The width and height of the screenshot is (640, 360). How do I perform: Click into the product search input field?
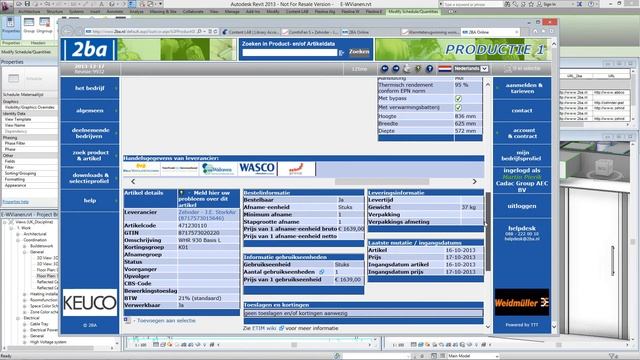pyautogui.click(x=290, y=52)
